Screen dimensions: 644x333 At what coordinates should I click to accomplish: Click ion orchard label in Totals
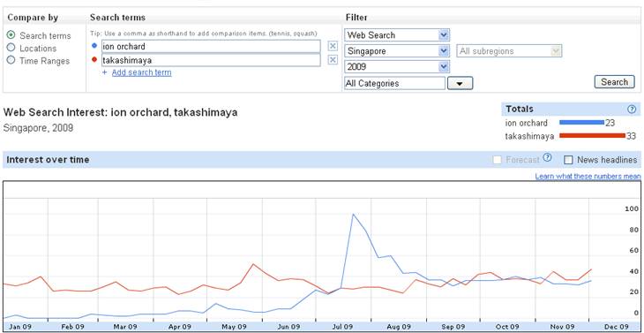tap(527, 123)
